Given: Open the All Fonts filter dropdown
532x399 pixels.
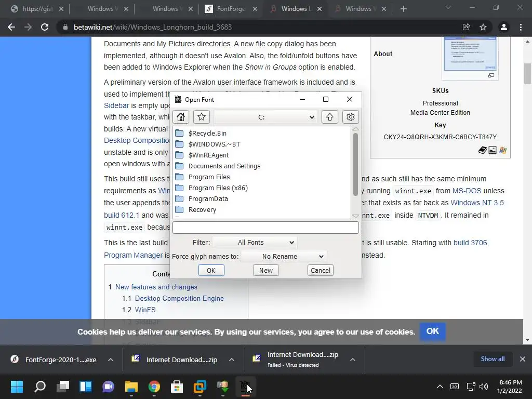Looking at the screenshot, I should 255,242.
